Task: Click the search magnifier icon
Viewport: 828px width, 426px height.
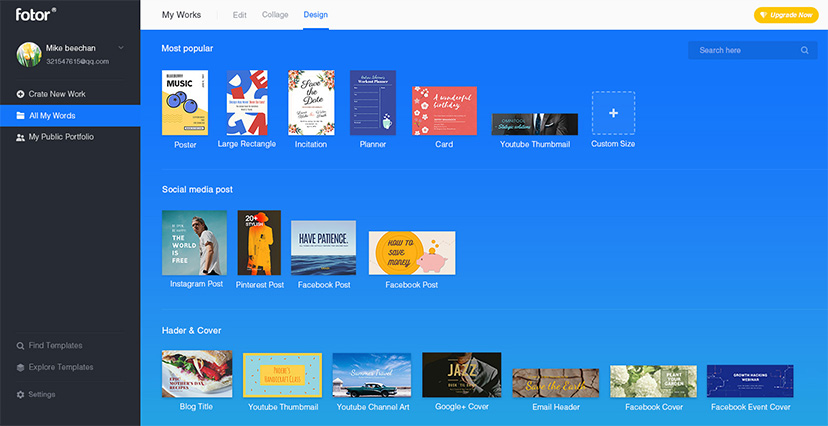Action: tap(804, 50)
